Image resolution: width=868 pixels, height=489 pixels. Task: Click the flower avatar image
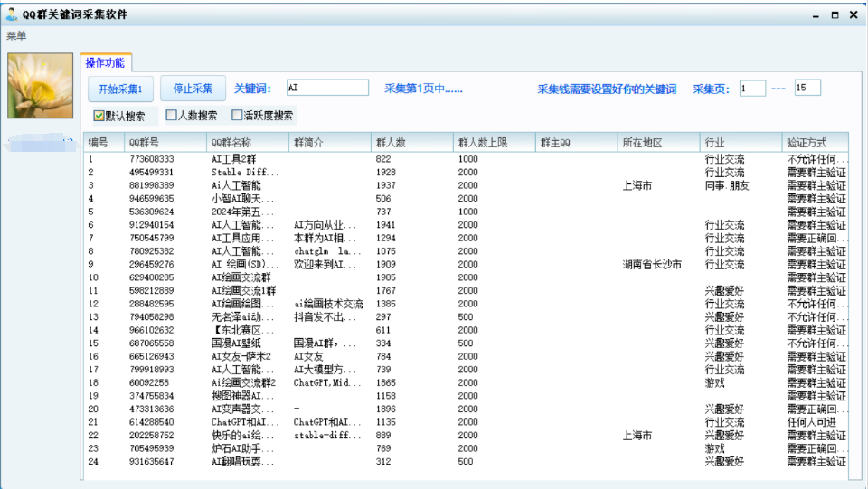(x=41, y=86)
